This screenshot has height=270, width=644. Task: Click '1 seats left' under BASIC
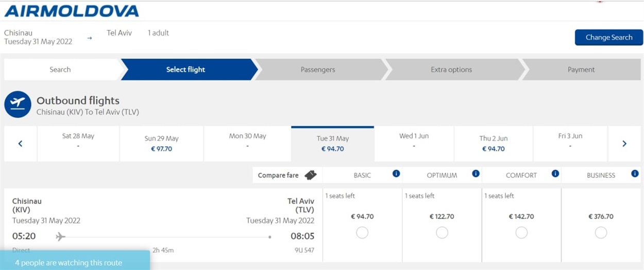coord(340,196)
